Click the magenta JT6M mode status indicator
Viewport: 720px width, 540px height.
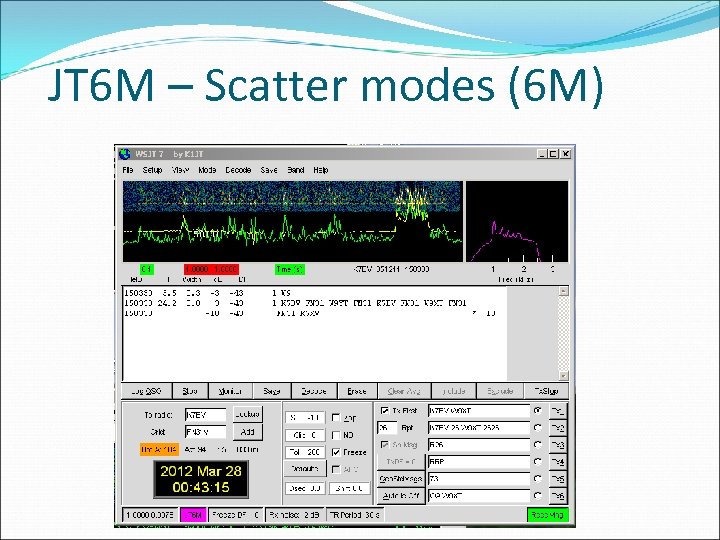pos(193,515)
